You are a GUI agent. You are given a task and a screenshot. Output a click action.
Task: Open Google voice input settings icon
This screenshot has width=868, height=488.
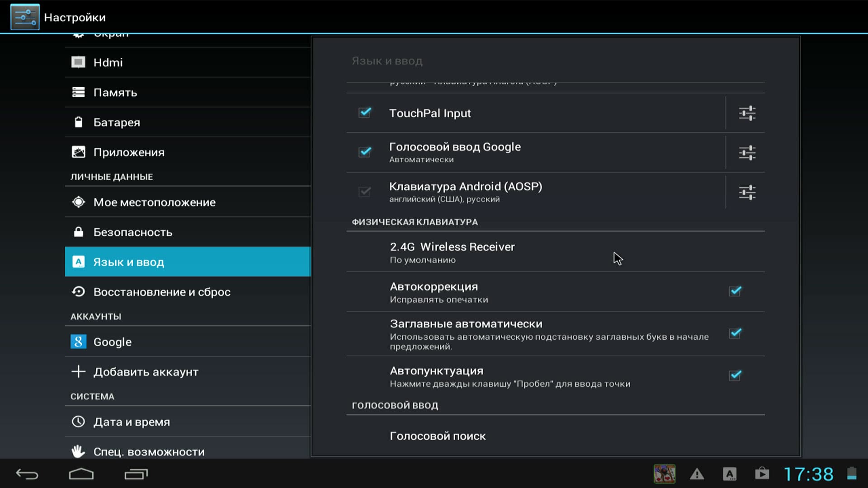coord(747,153)
